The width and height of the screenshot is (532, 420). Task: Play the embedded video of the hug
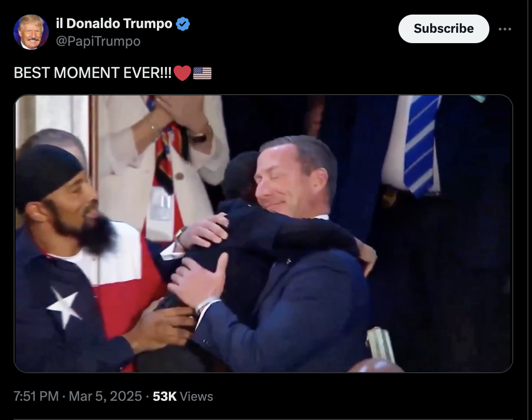tap(263, 233)
